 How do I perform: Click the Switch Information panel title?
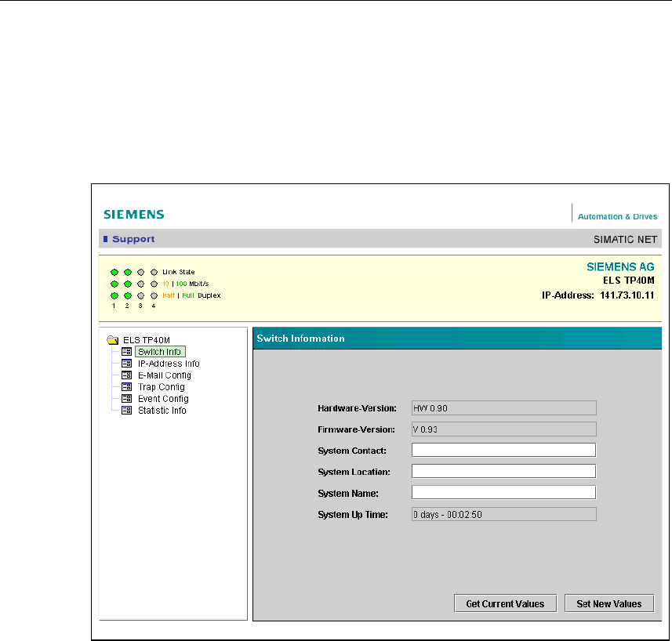300,339
